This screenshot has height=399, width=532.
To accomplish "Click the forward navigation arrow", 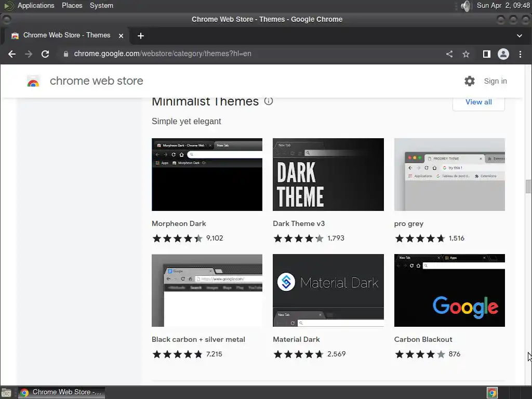I will pos(29,54).
